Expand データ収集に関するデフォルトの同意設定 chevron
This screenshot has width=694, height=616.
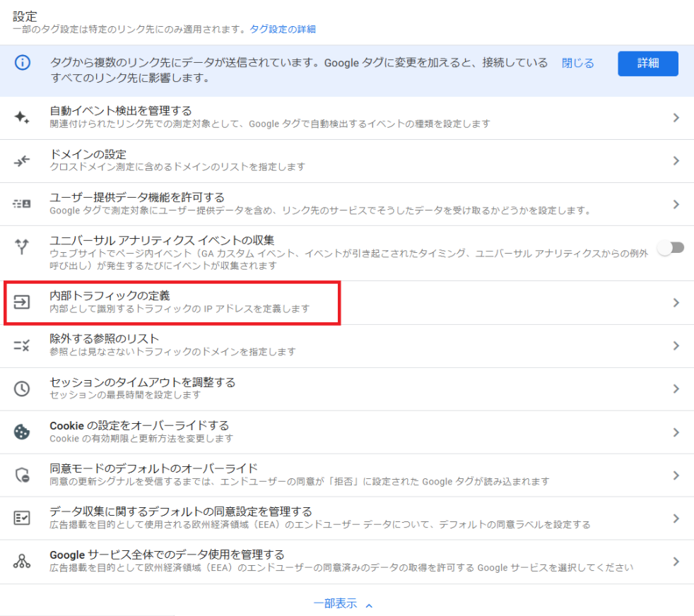[676, 519]
